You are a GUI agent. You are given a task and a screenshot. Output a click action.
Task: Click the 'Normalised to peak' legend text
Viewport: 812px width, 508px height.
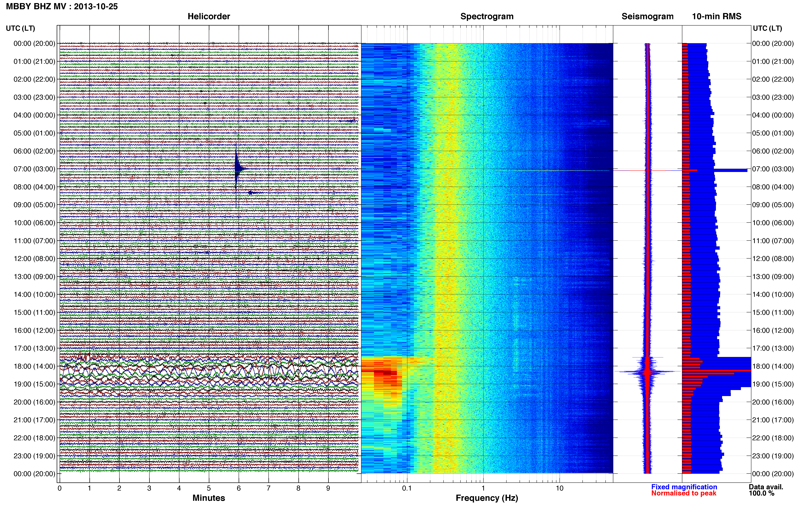(x=684, y=493)
